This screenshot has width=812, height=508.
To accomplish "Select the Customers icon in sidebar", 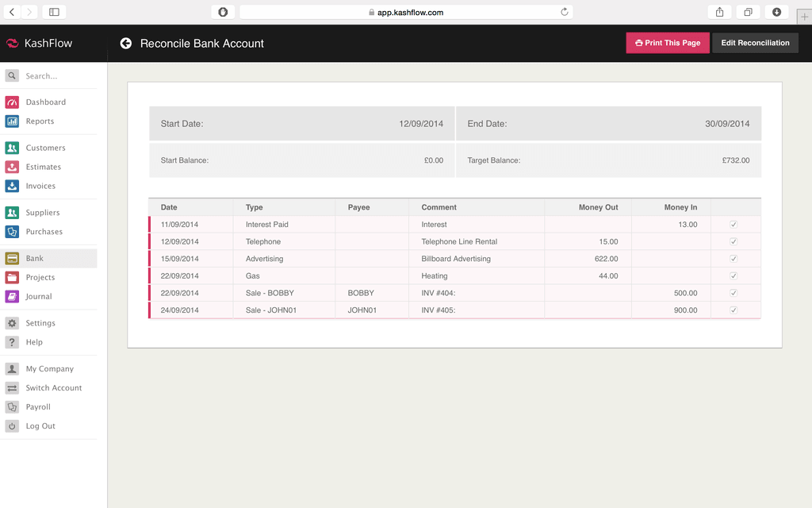I will click(12, 148).
